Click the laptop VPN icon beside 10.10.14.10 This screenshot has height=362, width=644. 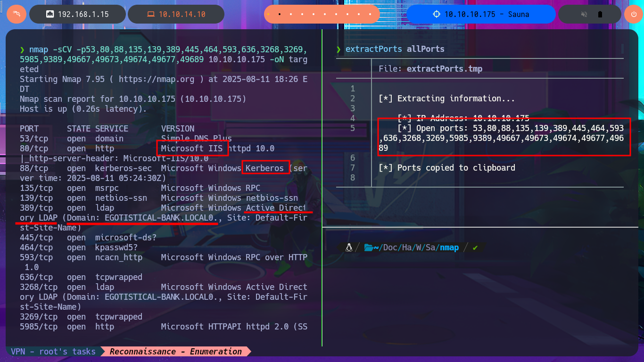click(x=151, y=14)
